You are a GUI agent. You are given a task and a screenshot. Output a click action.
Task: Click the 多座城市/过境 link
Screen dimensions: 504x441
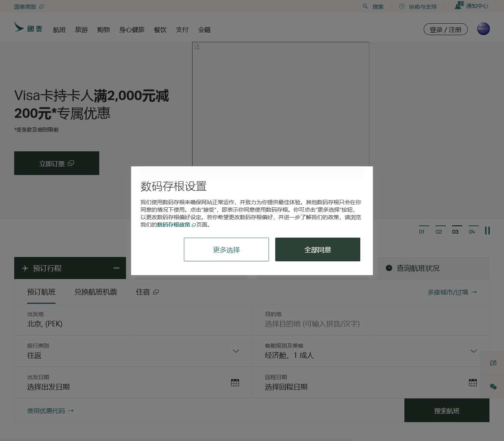pos(452,292)
